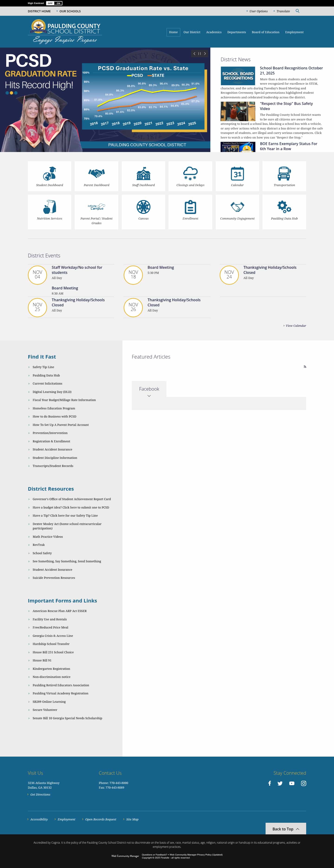Go to next slide in banner
This screenshot has width=334, height=868.
[x=205, y=54]
